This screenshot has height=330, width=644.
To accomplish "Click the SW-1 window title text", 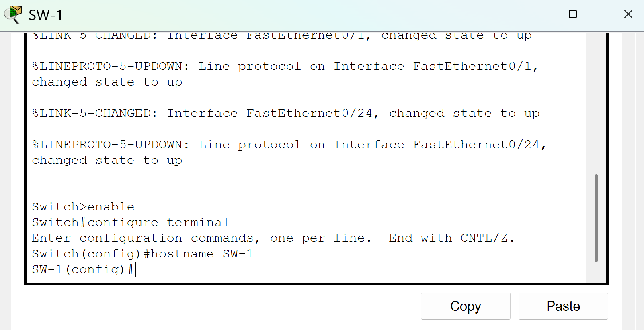I will click(46, 15).
